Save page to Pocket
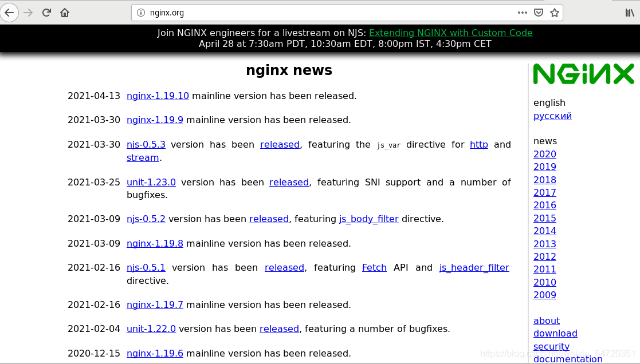 539,13
